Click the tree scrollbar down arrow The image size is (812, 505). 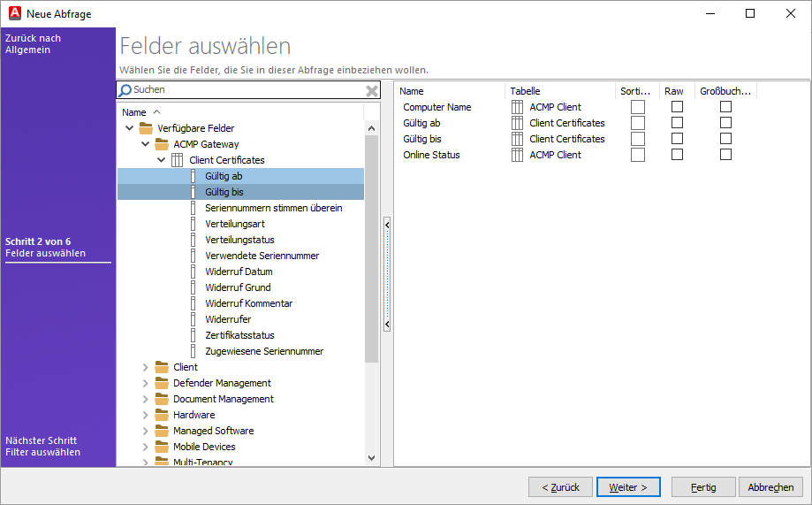click(x=371, y=458)
